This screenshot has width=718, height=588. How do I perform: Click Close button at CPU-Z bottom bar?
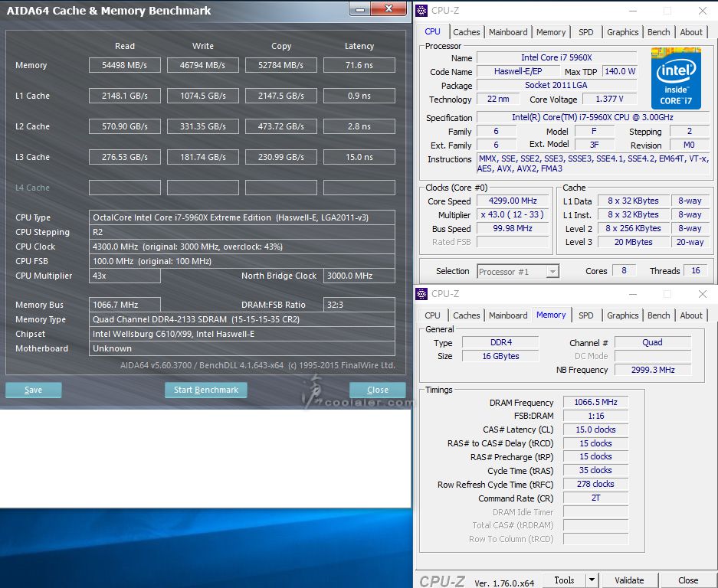tap(688, 580)
